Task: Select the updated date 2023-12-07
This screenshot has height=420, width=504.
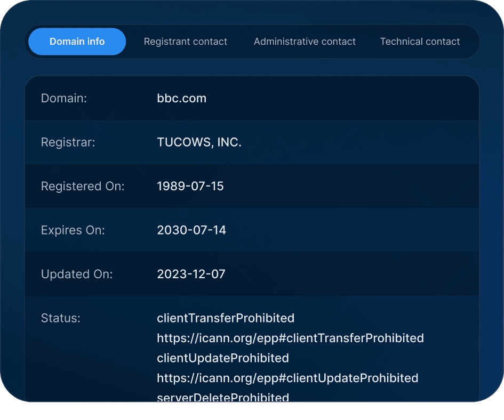Action: (191, 274)
